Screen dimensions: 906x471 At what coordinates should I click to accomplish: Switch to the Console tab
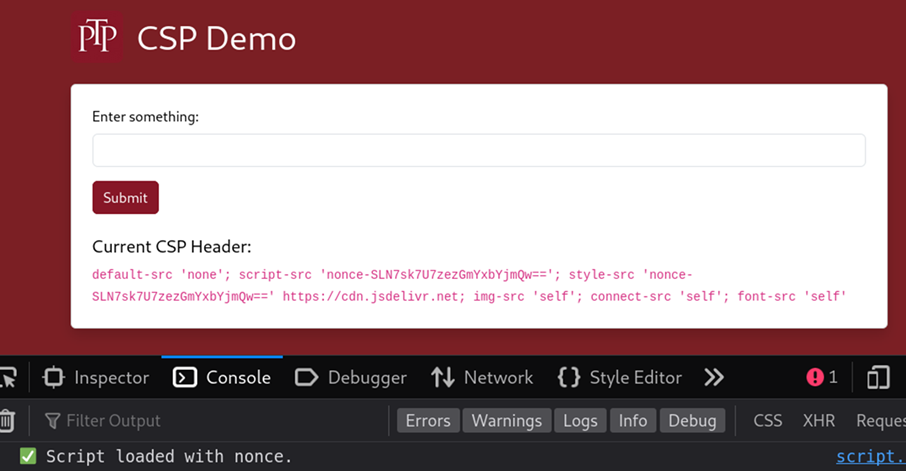222,377
